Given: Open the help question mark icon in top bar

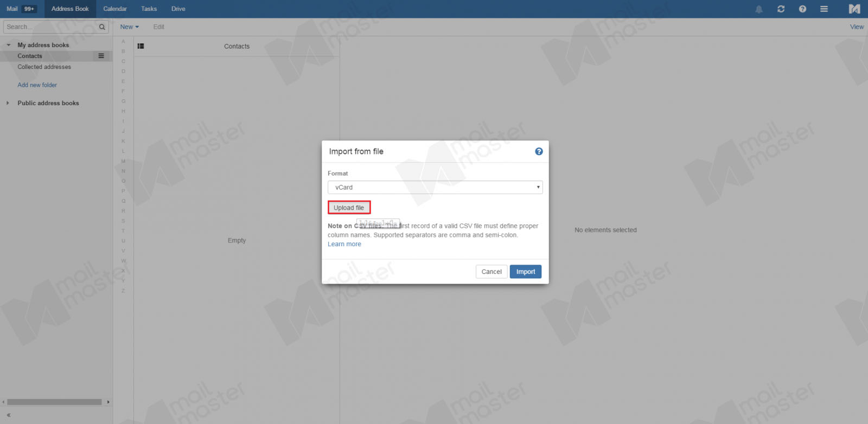Looking at the screenshot, I should 802,9.
